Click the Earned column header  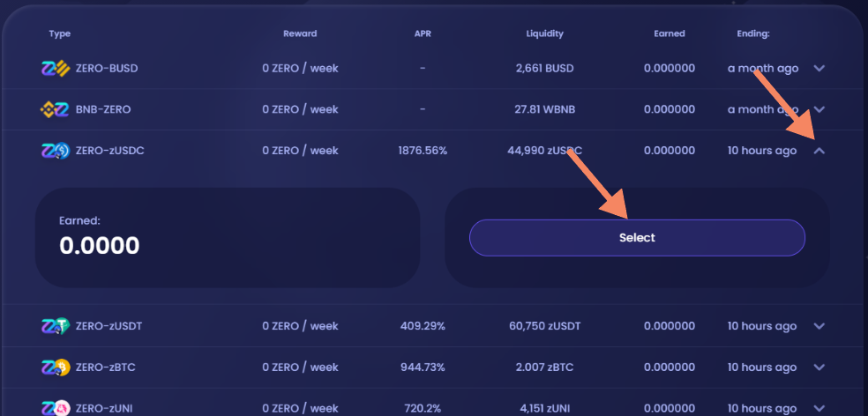670,33
